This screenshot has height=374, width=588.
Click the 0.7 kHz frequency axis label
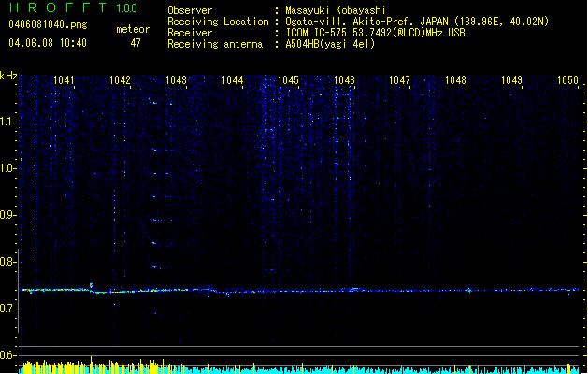pos(8,309)
